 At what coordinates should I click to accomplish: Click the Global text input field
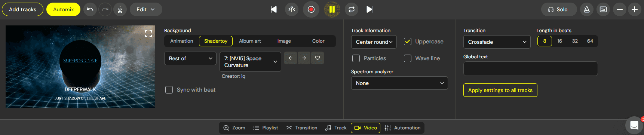click(530, 69)
